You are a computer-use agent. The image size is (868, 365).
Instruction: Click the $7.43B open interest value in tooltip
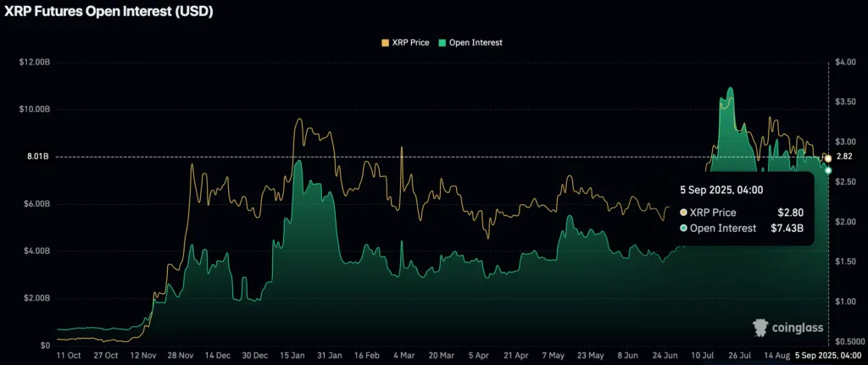click(784, 228)
